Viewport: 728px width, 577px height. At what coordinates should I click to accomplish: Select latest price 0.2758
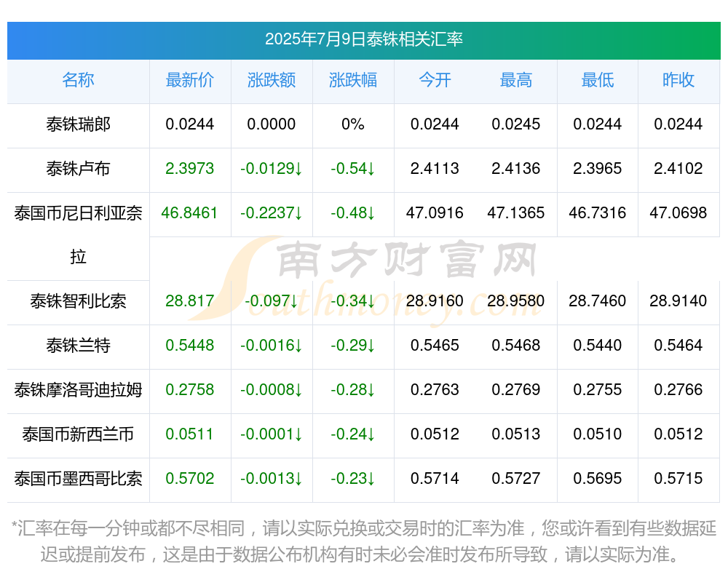pyautogui.click(x=189, y=389)
